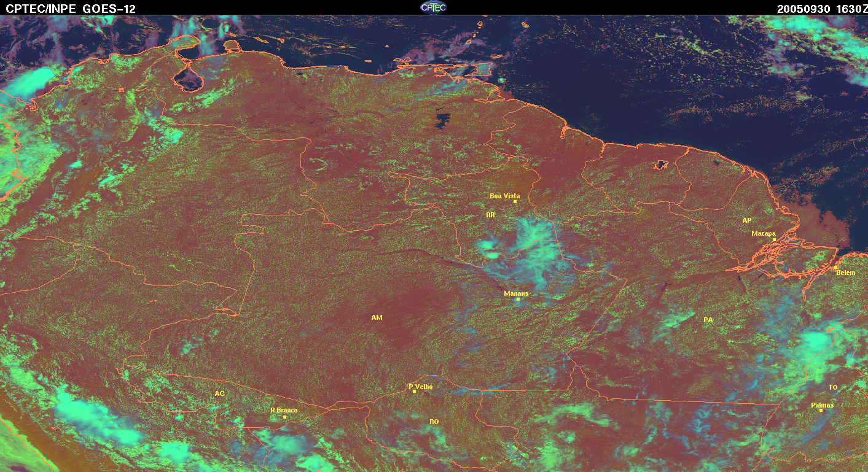This screenshot has width=868, height=472.
Task: Click the CPTEC logo in the header
Action: pyautogui.click(x=434, y=7)
